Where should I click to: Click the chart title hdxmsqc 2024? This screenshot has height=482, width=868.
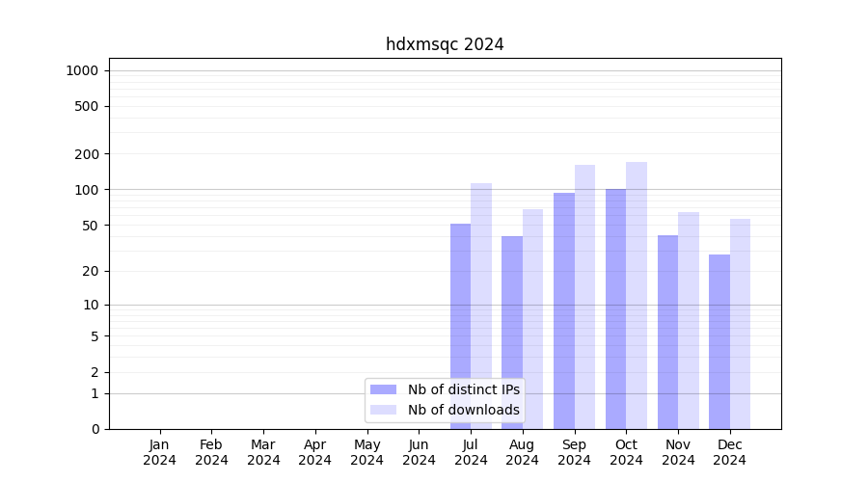[x=445, y=44]
